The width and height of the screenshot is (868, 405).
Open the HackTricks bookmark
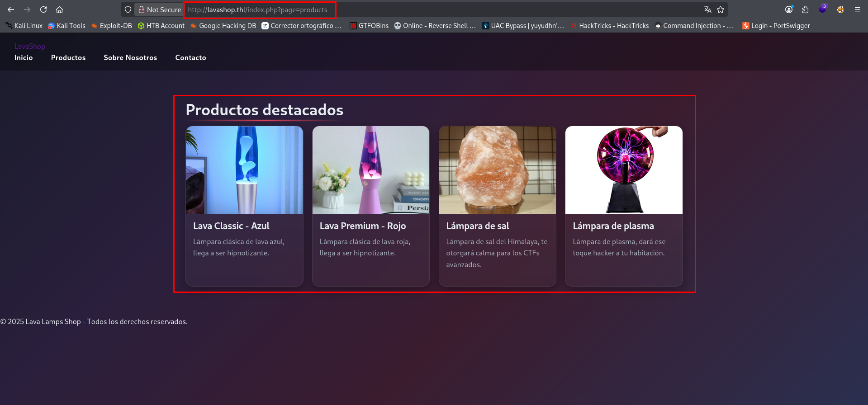click(x=609, y=26)
